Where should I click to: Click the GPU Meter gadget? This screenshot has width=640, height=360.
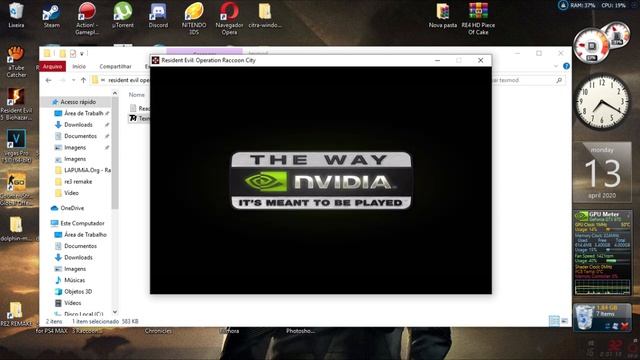(x=602, y=253)
